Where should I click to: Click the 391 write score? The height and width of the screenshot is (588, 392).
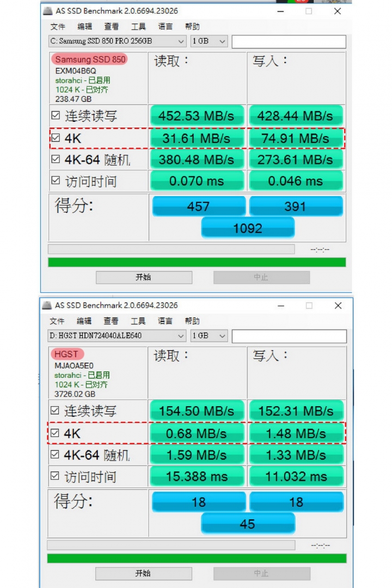[296, 206]
